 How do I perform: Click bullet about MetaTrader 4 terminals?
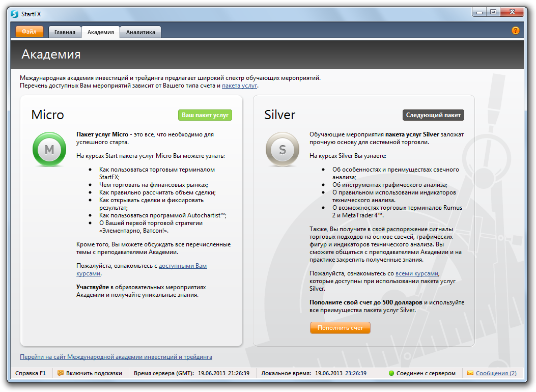tap(397, 211)
